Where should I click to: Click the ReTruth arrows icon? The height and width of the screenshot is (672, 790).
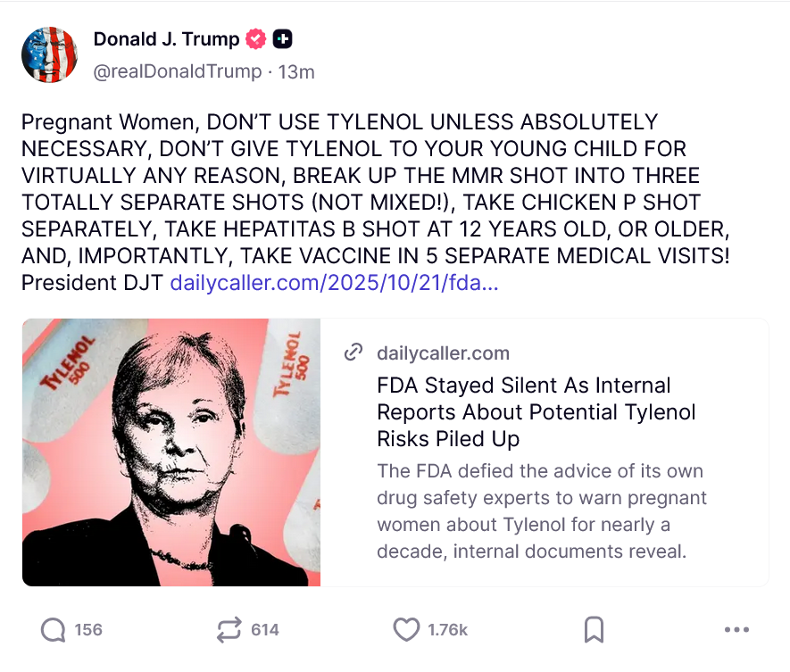[x=229, y=630]
